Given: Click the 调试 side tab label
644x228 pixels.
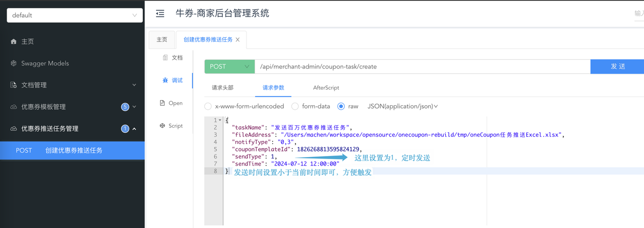Looking at the screenshot, I should (x=177, y=81).
